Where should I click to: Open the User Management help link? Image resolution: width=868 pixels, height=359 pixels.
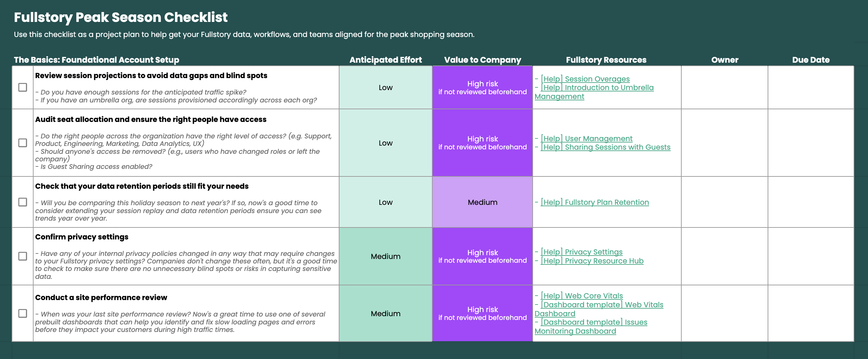586,139
